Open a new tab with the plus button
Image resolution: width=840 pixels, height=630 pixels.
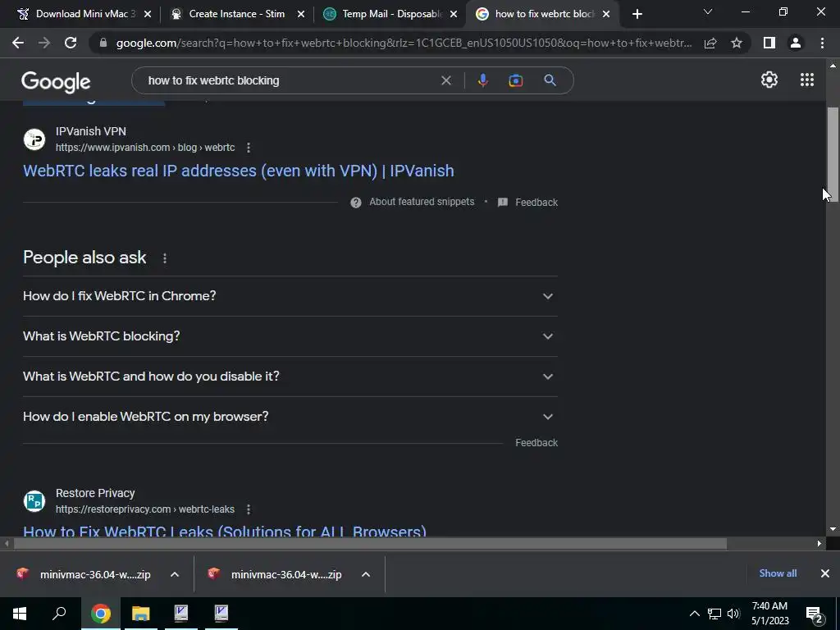point(637,14)
